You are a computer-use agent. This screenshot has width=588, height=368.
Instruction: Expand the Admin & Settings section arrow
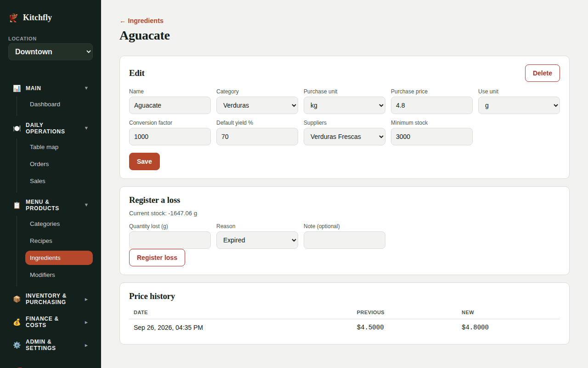click(86, 345)
